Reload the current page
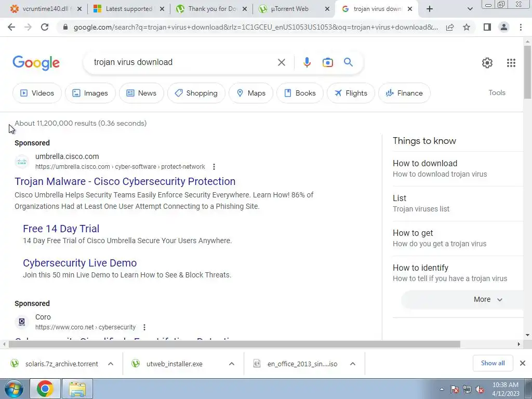This screenshot has width=532, height=399. [x=45, y=27]
